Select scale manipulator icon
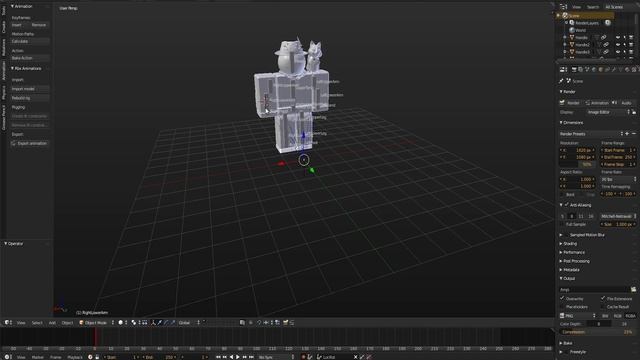Image resolution: width=640 pixels, height=360 pixels. [173, 322]
